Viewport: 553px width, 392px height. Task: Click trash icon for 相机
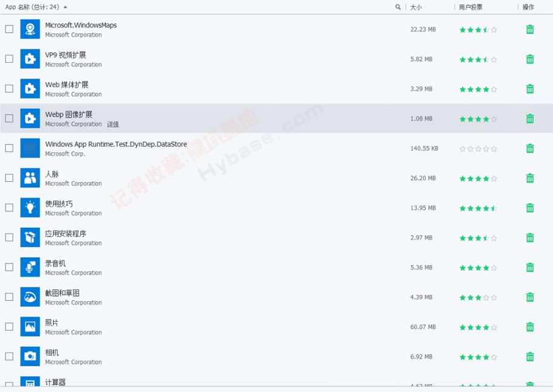[x=529, y=357]
